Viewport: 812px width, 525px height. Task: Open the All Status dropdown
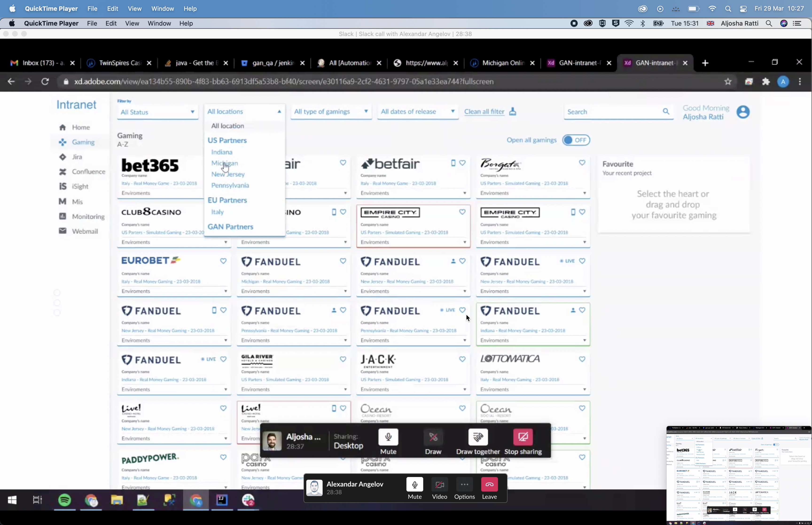coord(157,112)
